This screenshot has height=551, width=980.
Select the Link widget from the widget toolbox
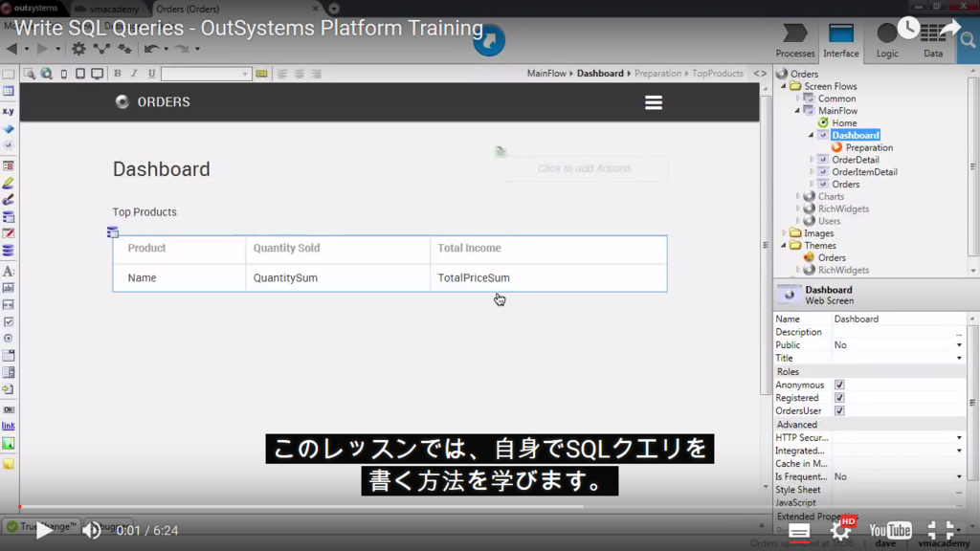tap(9, 425)
